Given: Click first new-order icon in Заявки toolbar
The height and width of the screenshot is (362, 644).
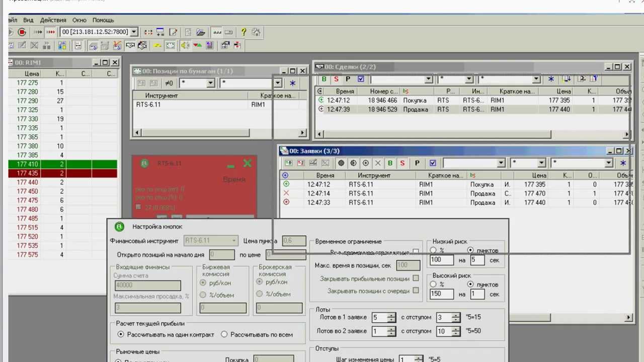Looking at the screenshot, I should [288, 163].
